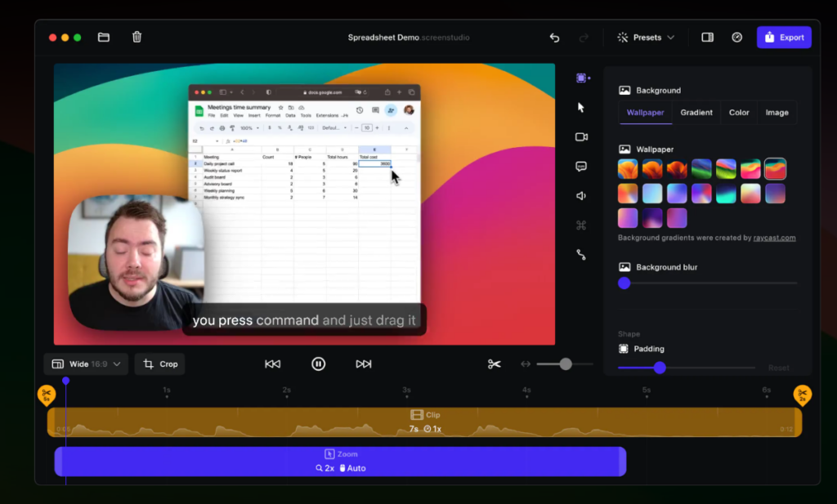Image resolution: width=837 pixels, height=504 pixels.
Task: Skip to the next marker with forward button
Action: [x=363, y=364]
